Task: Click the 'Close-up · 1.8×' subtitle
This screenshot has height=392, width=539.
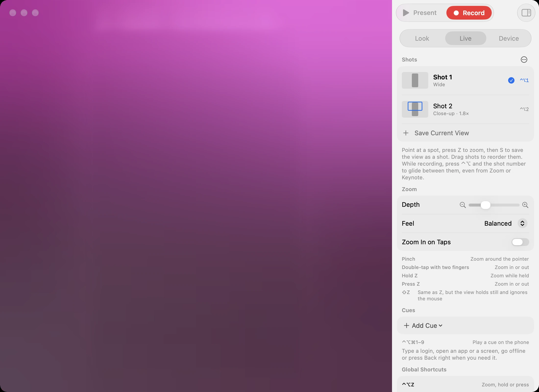Action: (451, 113)
